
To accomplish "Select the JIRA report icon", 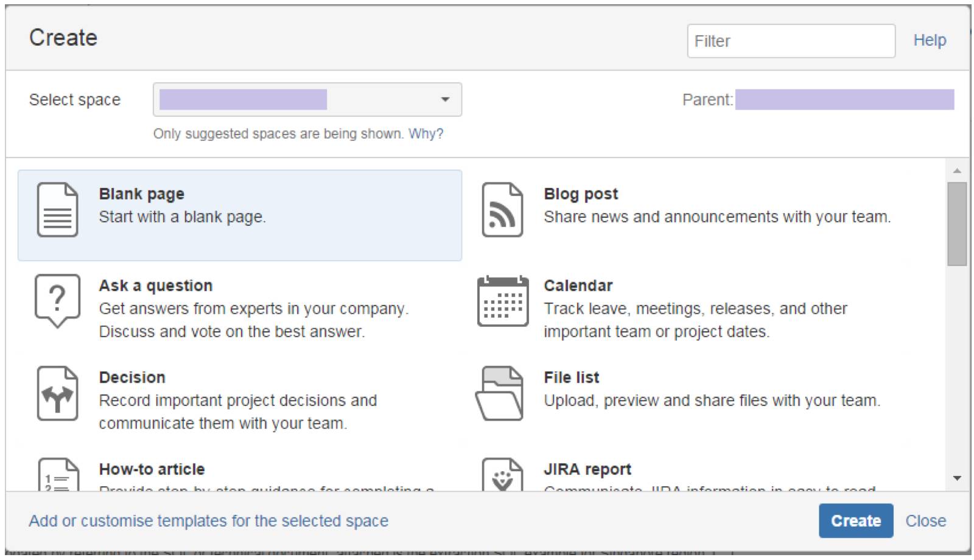I will click(502, 476).
